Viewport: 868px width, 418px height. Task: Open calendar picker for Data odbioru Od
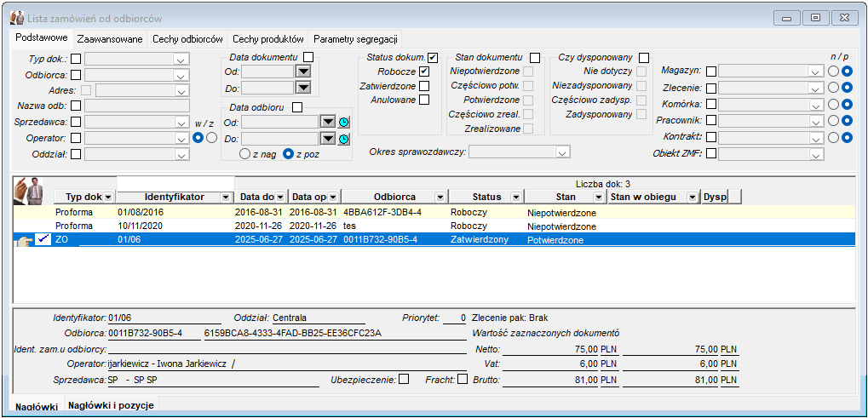pyautogui.click(x=329, y=123)
